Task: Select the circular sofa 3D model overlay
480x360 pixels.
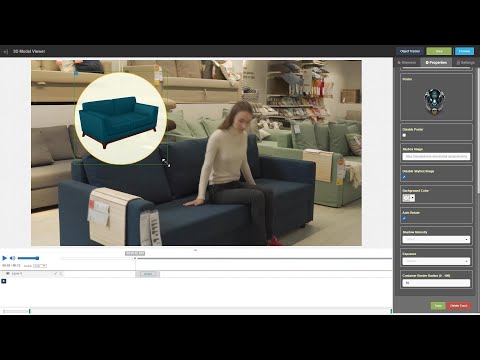Action: (120, 119)
